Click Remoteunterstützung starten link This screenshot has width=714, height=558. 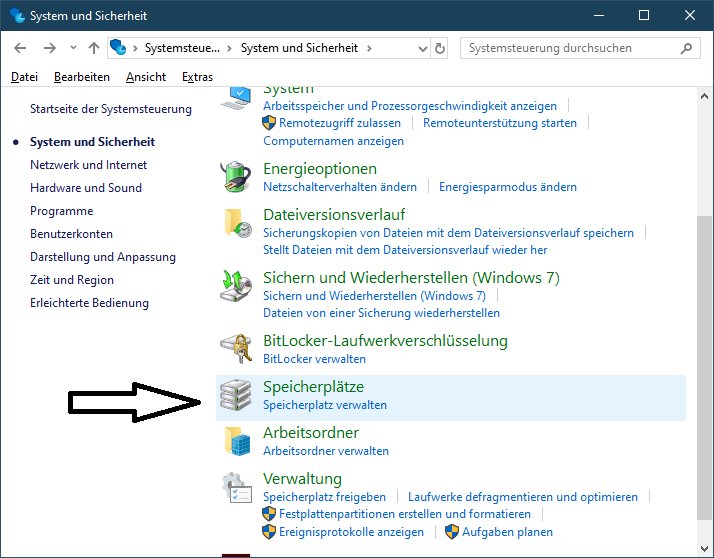click(500, 123)
